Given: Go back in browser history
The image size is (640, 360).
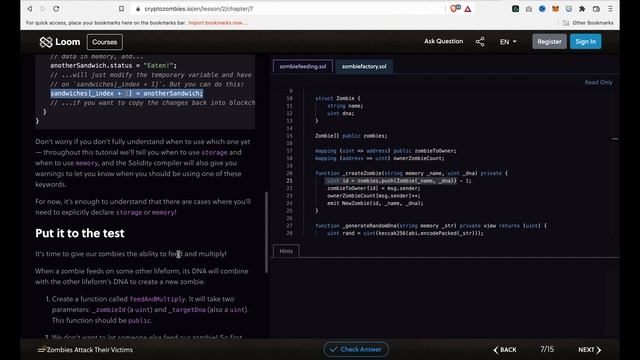Looking at the screenshot, I should point(30,9).
